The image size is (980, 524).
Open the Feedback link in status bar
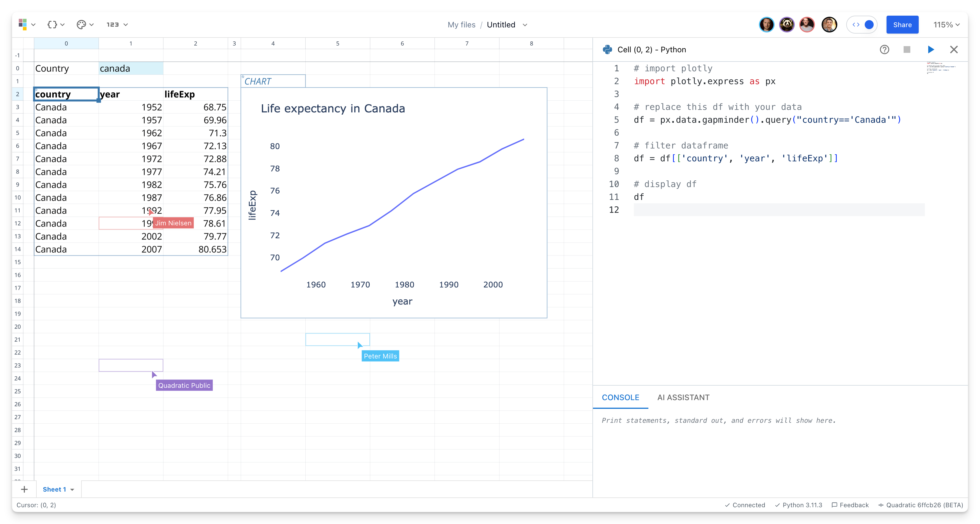point(850,505)
